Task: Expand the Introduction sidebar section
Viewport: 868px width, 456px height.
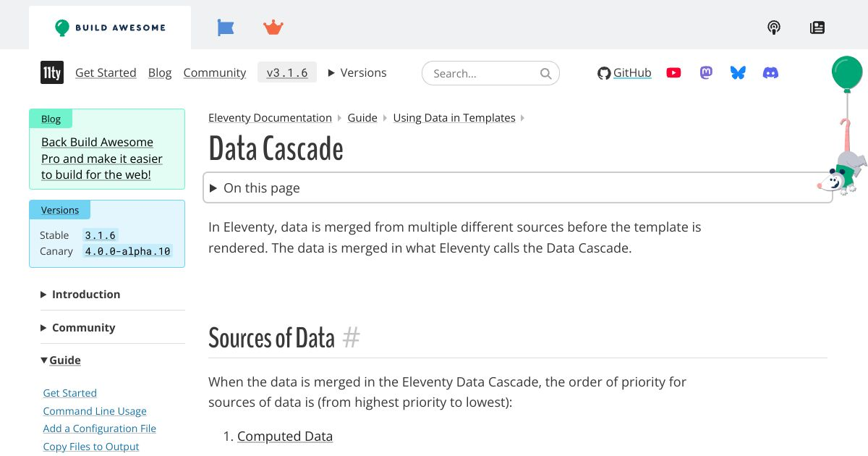Action: tap(80, 294)
